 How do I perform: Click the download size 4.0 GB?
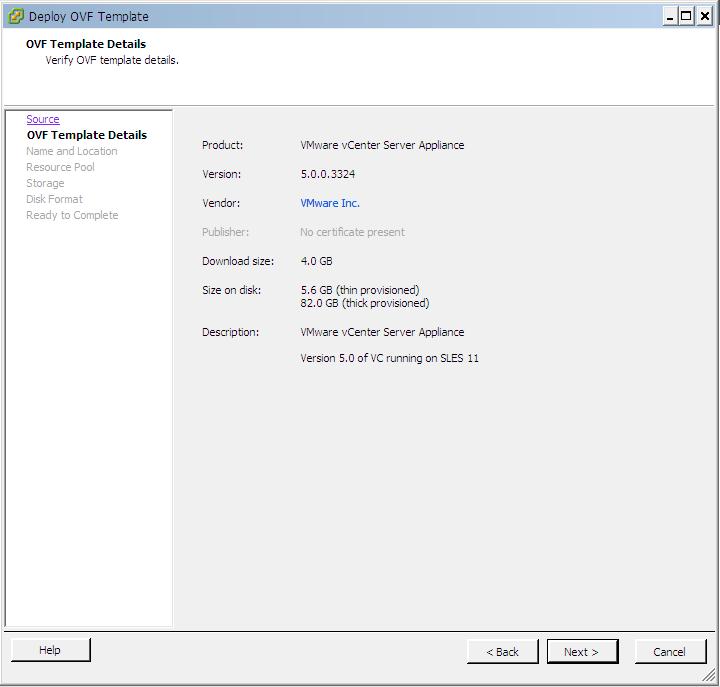click(x=316, y=261)
